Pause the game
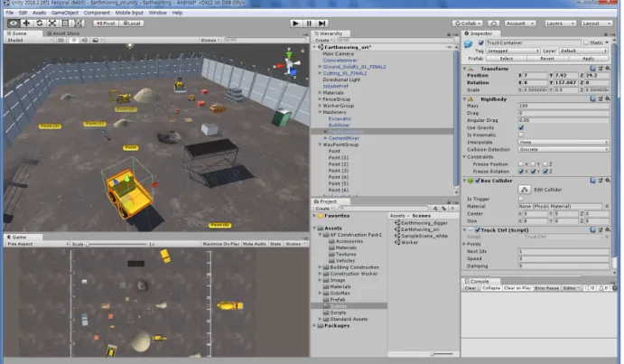624x364 pixels. [309, 23]
